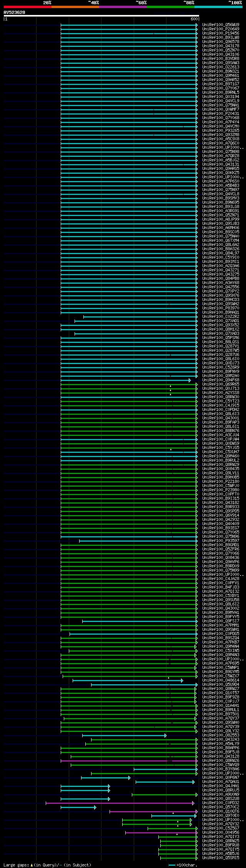The width and height of the screenshot is (246, 868).
Task: Select the UniRef100_B9FAP3 label
Action: (221, 422)
